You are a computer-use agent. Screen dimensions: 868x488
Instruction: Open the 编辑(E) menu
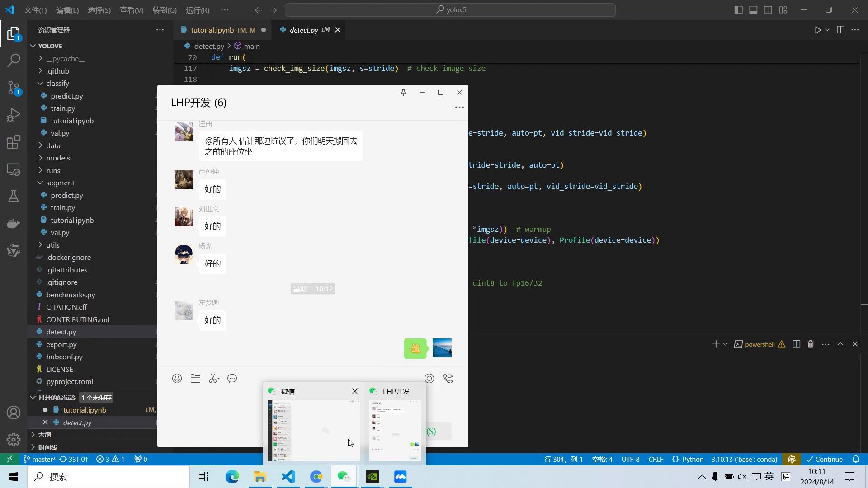pos(67,10)
